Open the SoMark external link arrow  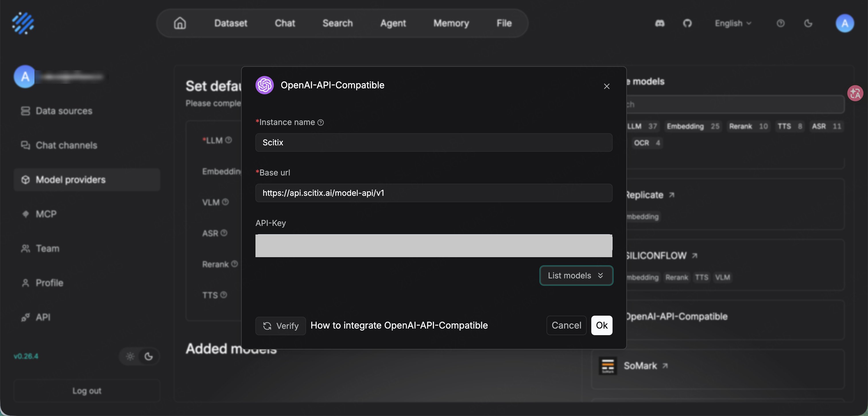pos(665,366)
